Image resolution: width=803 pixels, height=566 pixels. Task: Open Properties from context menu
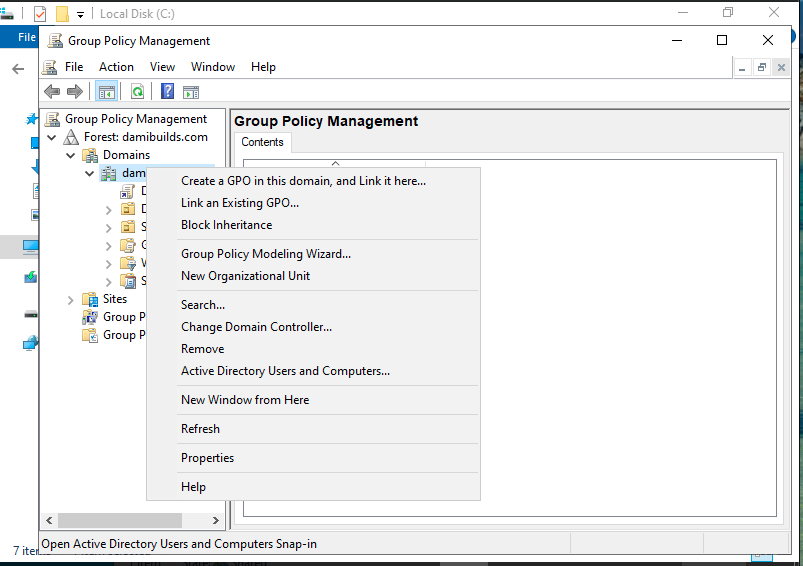click(207, 458)
